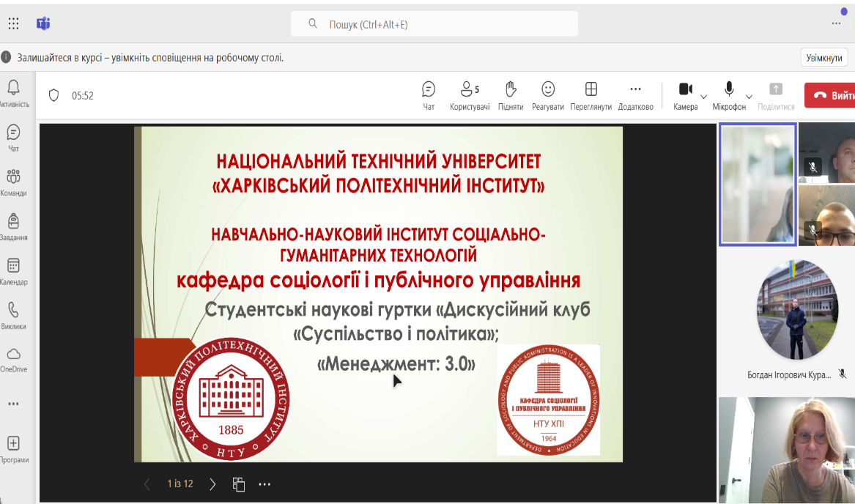Viewport: 855px width, 504px height.
Task: Click the notification info icon
Action: click(x=6, y=57)
